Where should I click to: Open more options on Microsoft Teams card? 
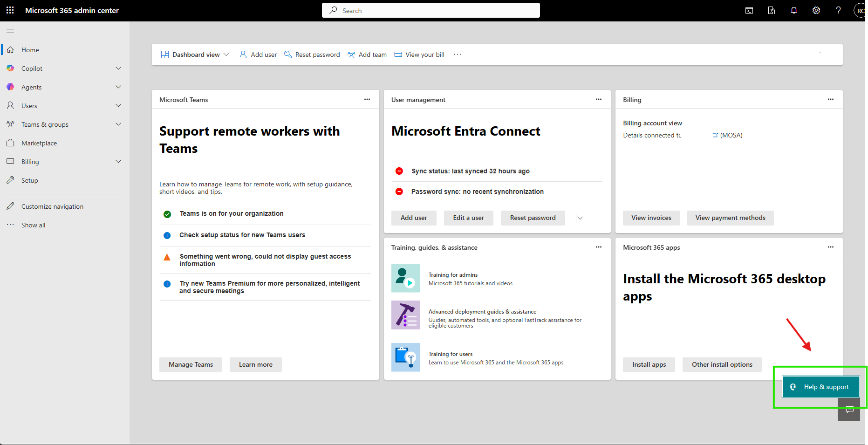pos(367,99)
